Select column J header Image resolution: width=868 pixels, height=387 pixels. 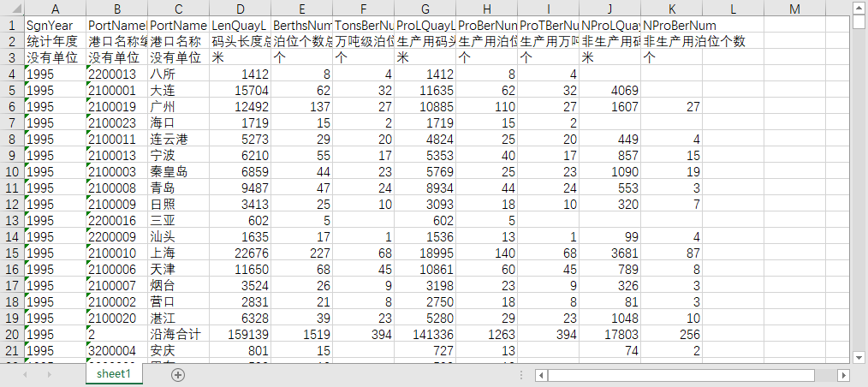click(x=610, y=9)
